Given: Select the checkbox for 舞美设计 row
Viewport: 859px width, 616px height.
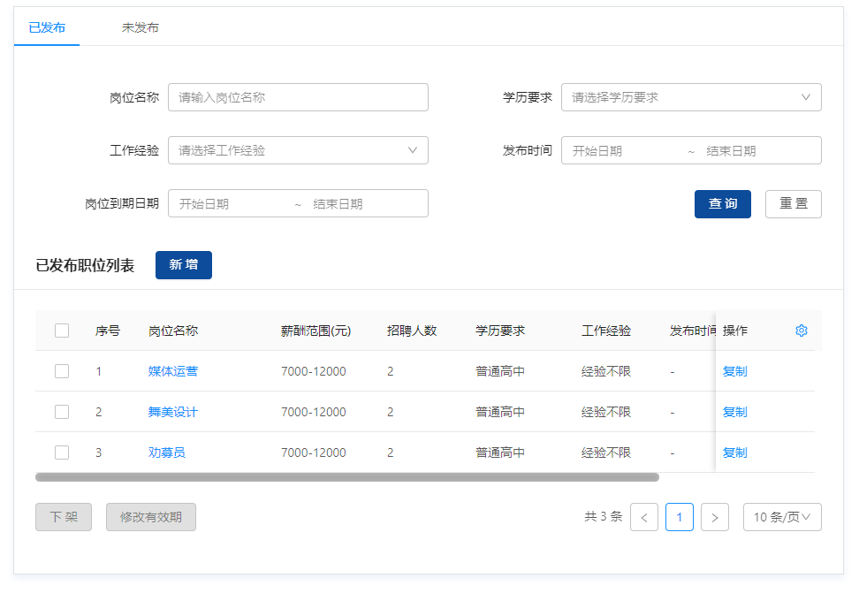Looking at the screenshot, I should point(62,412).
